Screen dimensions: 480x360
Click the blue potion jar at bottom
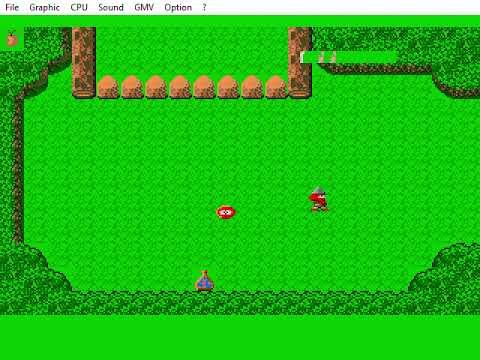(x=204, y=281)
